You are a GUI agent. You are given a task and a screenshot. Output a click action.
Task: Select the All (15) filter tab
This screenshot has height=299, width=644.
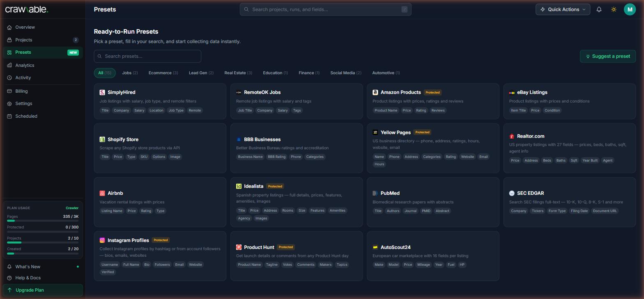[x=105, y=73]
